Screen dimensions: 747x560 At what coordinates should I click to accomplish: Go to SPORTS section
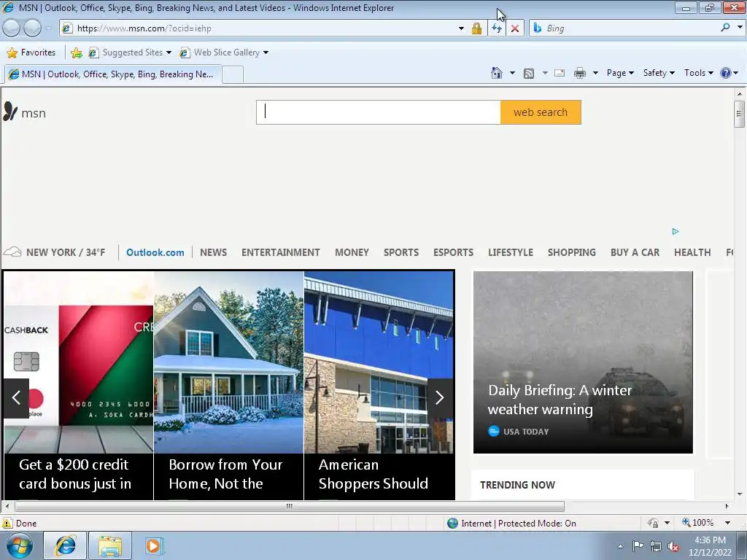[401, 252]
